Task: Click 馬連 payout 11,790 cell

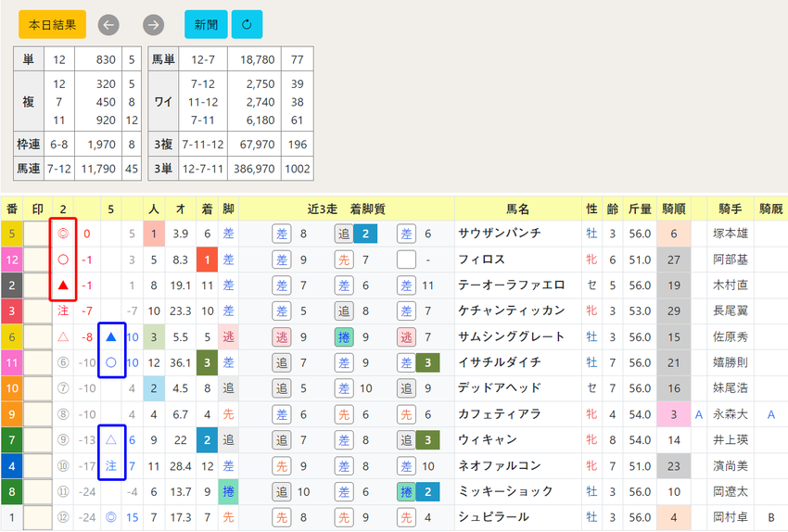Action: tap(98, 169)
